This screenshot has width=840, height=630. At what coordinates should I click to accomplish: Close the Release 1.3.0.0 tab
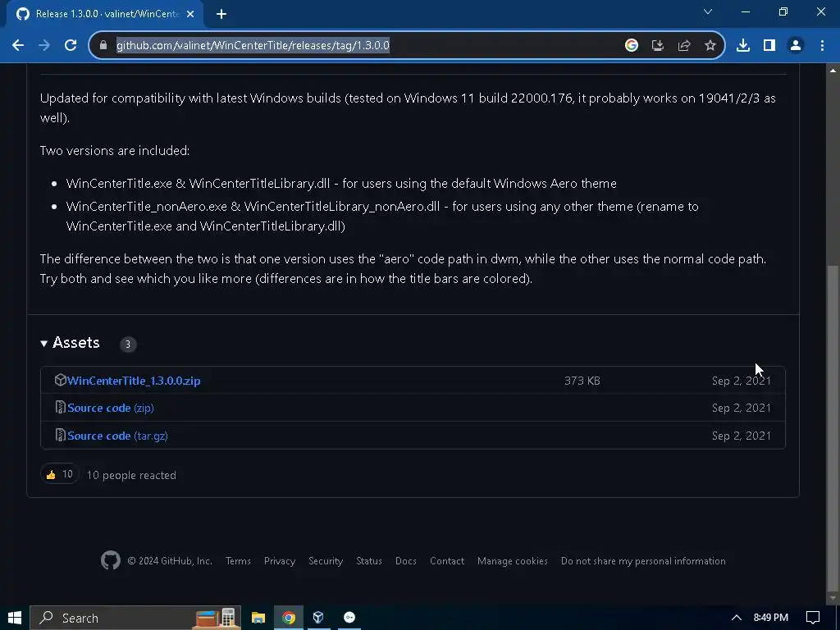click(x=190, y=14)
